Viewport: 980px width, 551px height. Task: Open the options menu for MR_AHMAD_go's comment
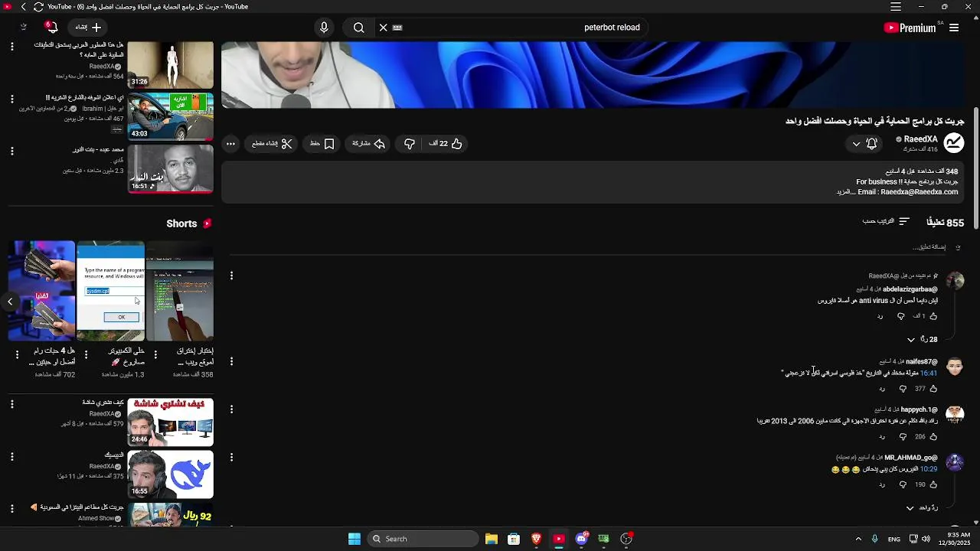pyautogui.click(x=231, y=458)
